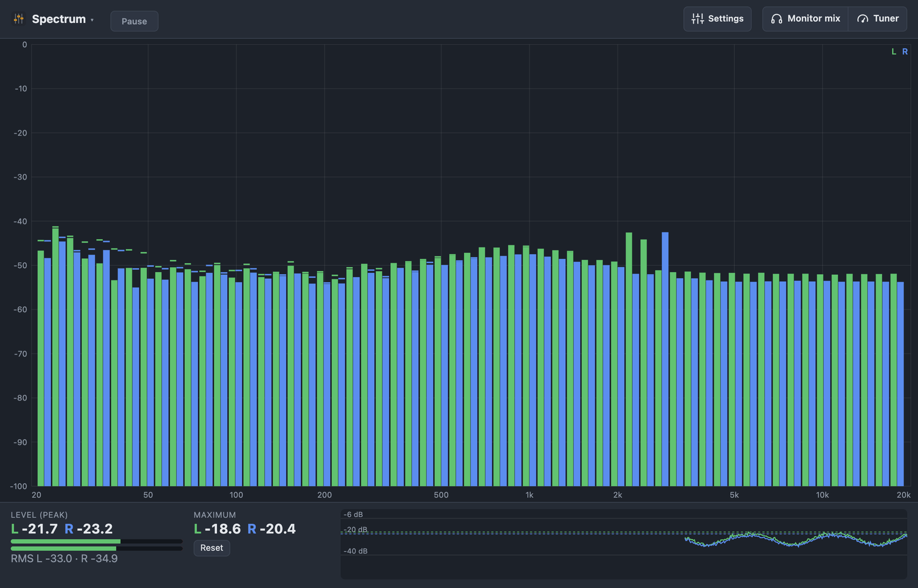Click the tall blue peak bar near 3k
This screenshot has width=918, height=588.
coord(665,359)
